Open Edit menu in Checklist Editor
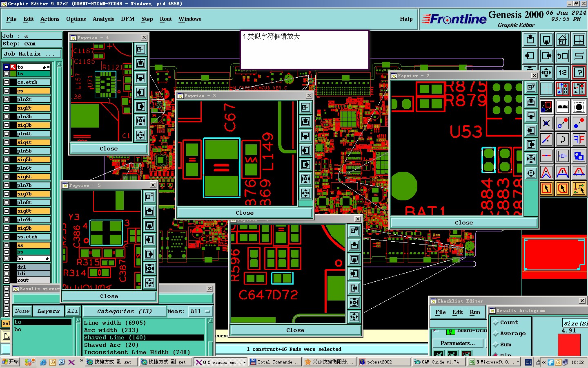This screenshot has height=368, width=588. (458, 312)
